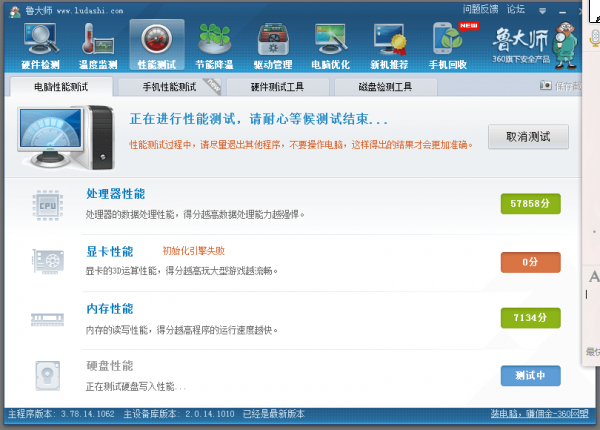
Task: Open 驱动管理 driver management icon
Action: 273,46
